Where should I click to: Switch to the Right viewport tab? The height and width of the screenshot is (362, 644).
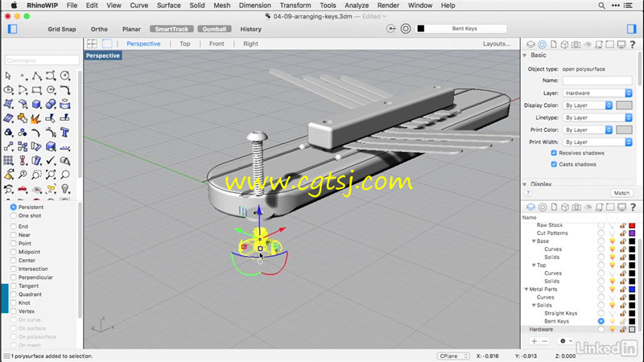click(x=250, y=43)
